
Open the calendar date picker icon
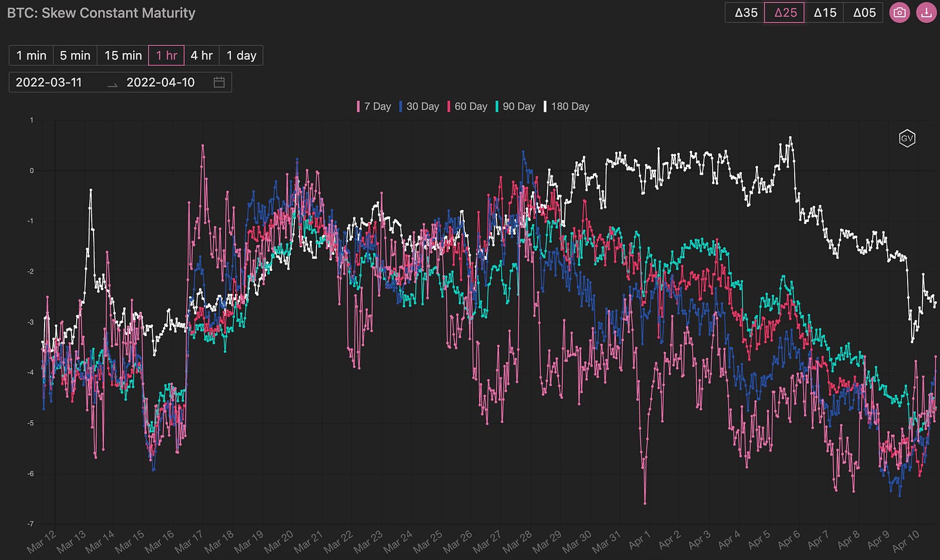pyautogui.click(x=219, y=82)
